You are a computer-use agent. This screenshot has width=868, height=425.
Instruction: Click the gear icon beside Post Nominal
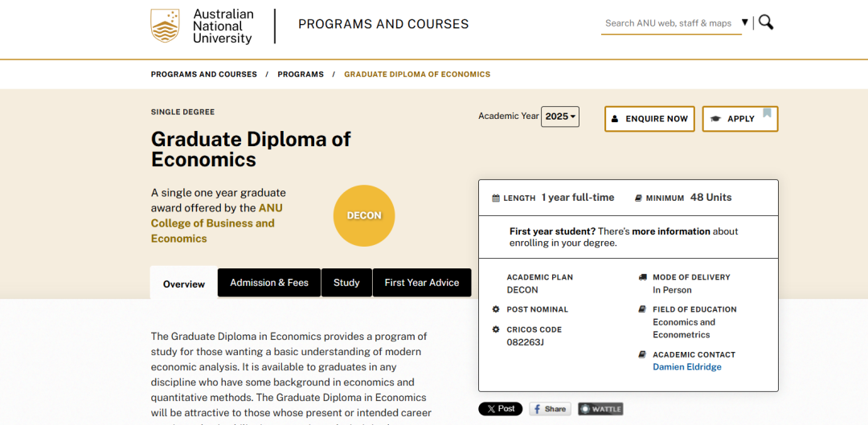tap(496, 309)
